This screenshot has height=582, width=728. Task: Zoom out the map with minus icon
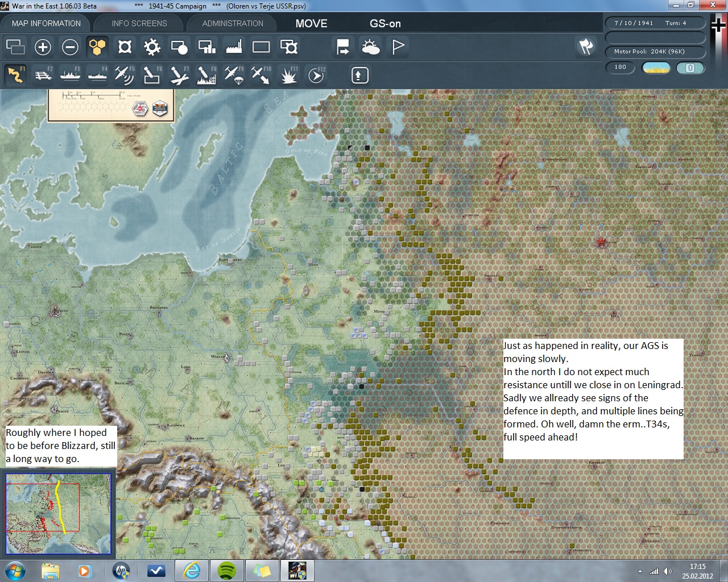(x=70, y=47)
